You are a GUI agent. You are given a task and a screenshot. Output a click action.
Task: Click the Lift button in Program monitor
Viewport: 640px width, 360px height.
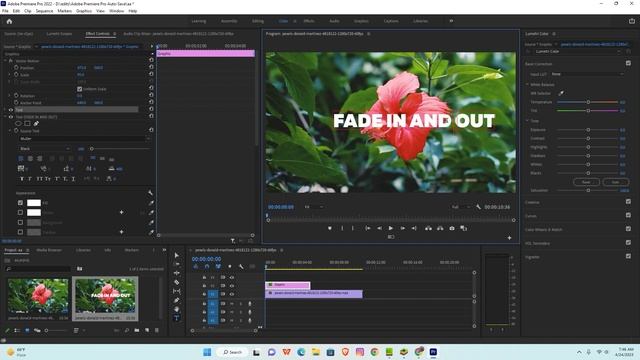pos(428,228)
